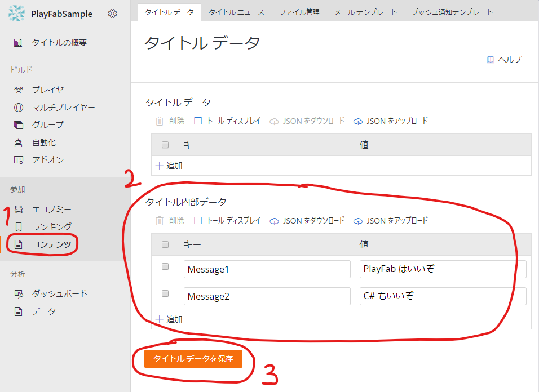This screenshot has width=539, height=392.
Task: Click the bar-chart icon beside タイトルの概要
Action: coord(18,43)
